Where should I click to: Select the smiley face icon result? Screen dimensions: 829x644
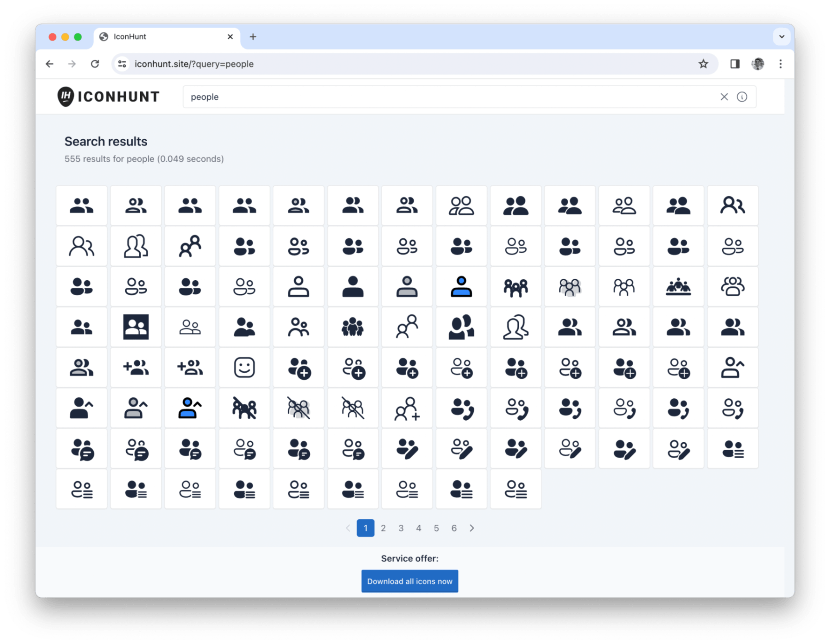click(244, 368)
